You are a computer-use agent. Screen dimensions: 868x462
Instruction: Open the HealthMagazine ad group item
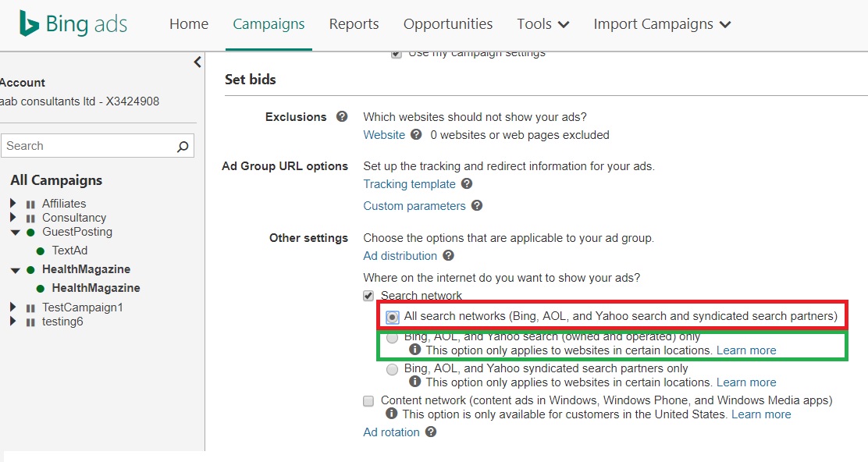(x=96, y=288)
